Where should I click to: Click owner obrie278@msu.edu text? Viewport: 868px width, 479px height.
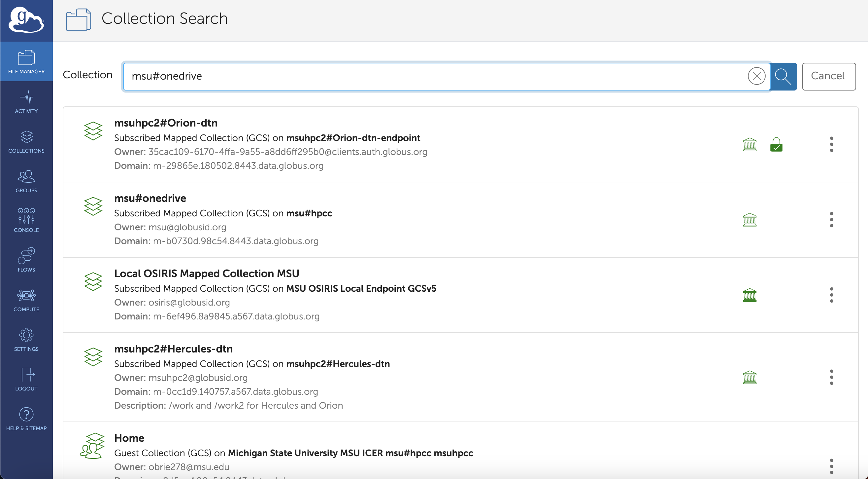click(189, 467)
